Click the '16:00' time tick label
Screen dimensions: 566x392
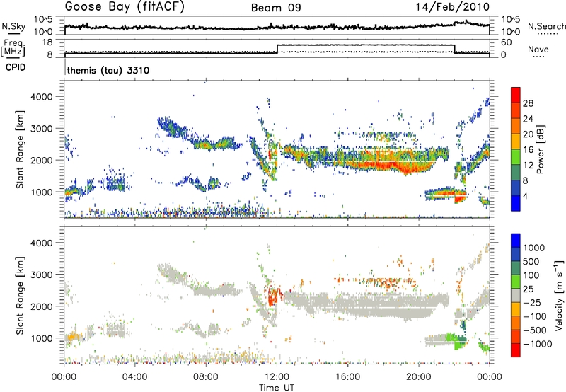(347, 377)
